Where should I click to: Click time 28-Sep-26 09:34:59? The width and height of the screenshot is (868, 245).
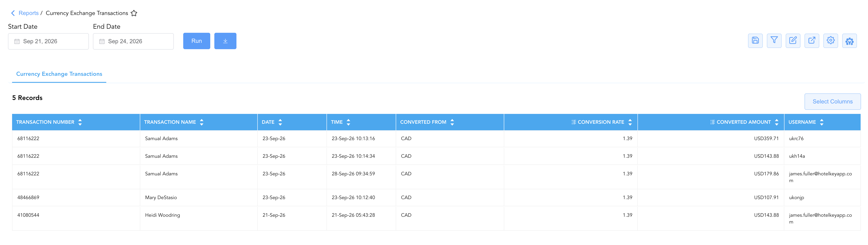353,174
